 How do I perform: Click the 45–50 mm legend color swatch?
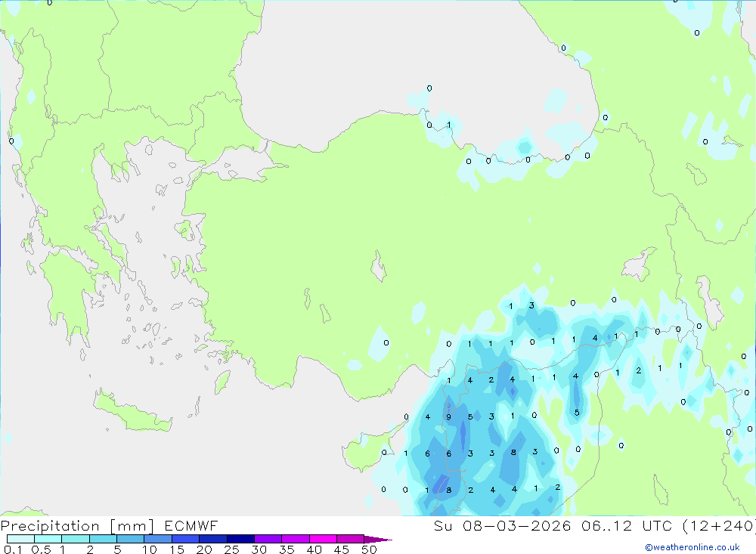[351, 539]
